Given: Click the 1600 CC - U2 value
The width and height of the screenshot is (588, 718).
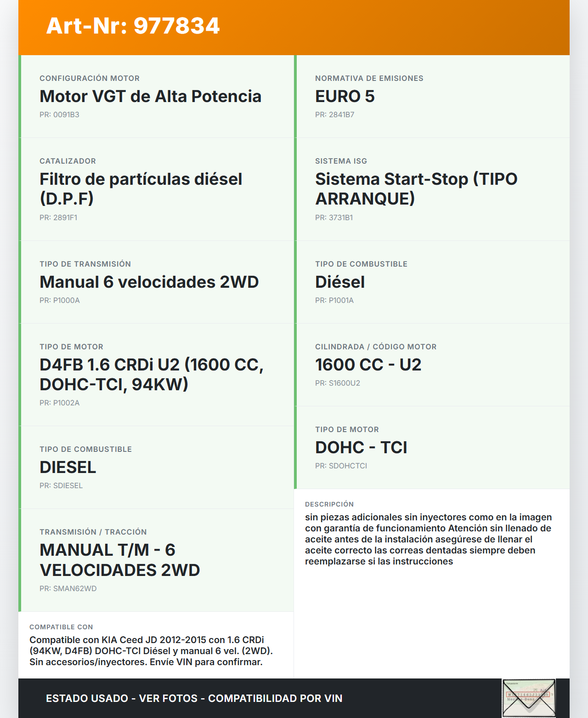Looking at the screenshot, I should click(x=368, y=365).
